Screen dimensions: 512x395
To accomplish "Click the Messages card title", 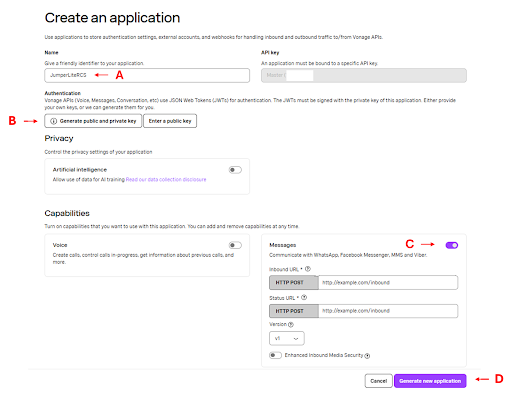I will click(283, 245).
